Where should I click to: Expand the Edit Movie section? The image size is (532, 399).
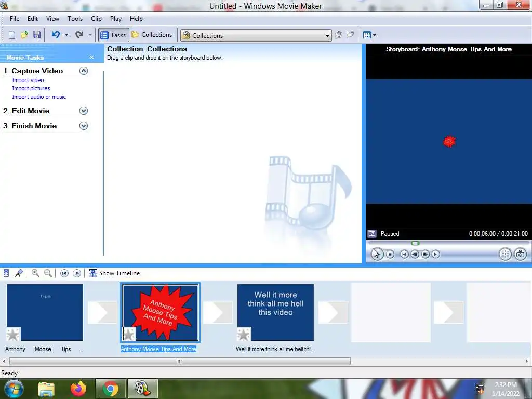84,111
